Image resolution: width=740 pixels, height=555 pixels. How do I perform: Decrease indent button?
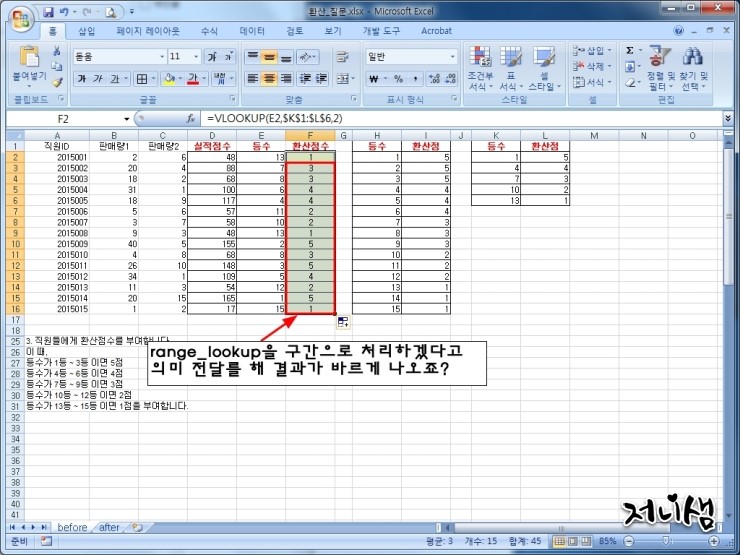coord(305,79)
